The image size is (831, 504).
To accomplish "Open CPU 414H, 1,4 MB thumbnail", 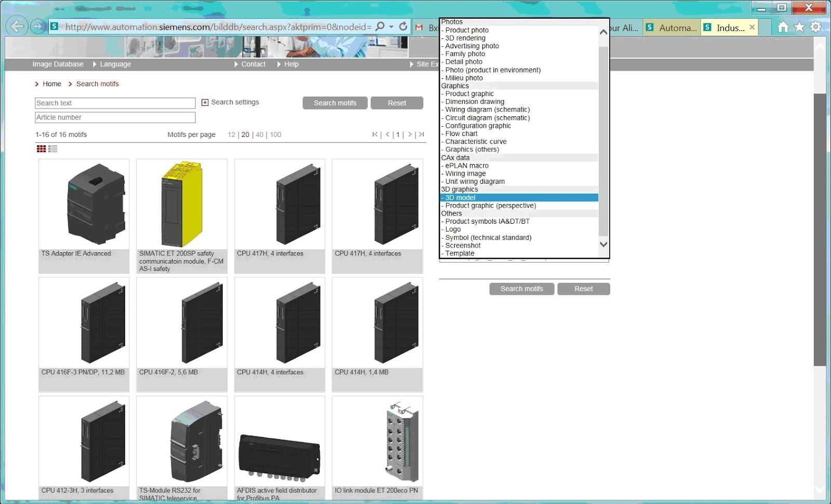I will pos(378,322).
